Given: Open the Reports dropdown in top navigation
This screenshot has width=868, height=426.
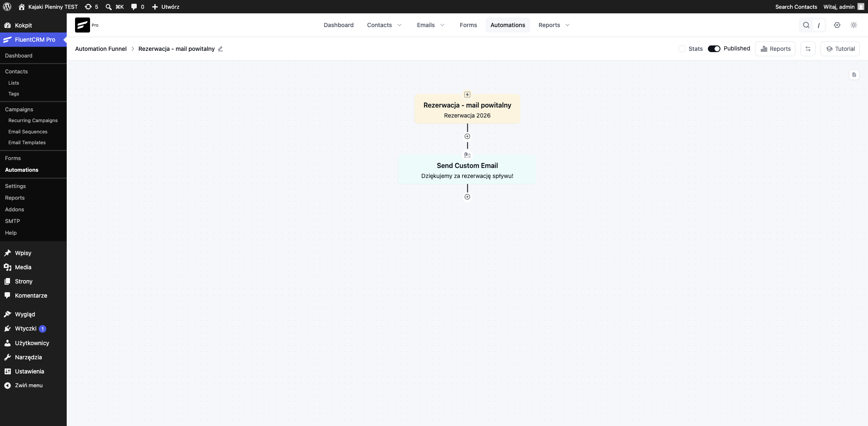Looking at the screenshot, I should pos(554,25).
